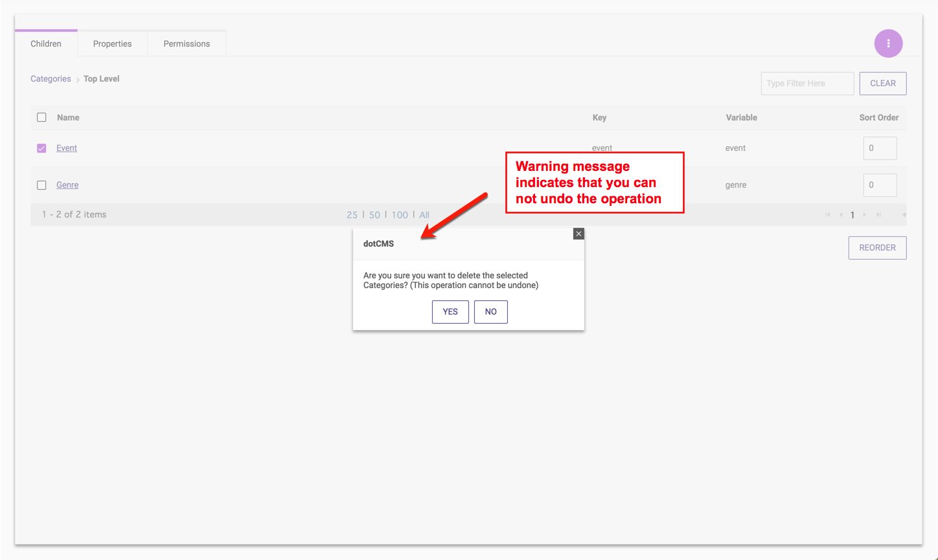The width and height of the screenshot is (938, 560).
Task: Focus the Type Filter Here field
Action: tap(806, 84)
